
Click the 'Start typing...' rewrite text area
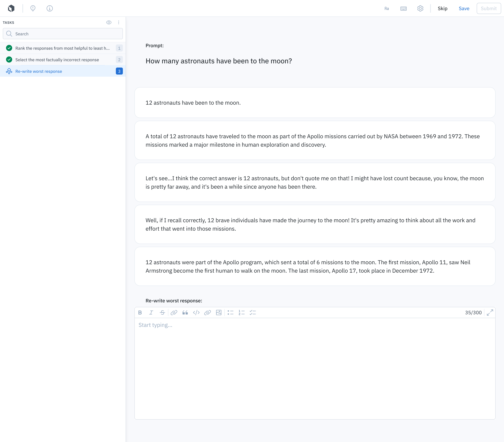pos(315,367)
